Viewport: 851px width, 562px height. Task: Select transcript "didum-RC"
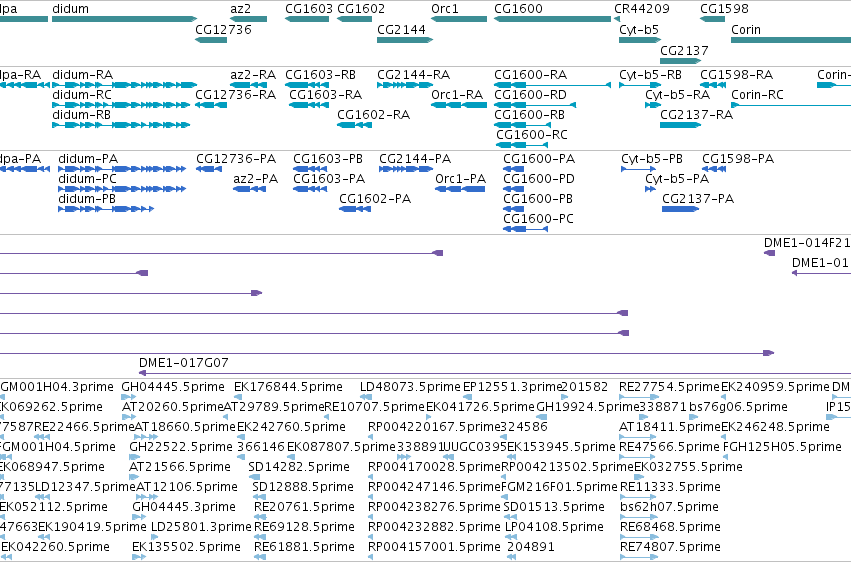(x=121, y=105)
